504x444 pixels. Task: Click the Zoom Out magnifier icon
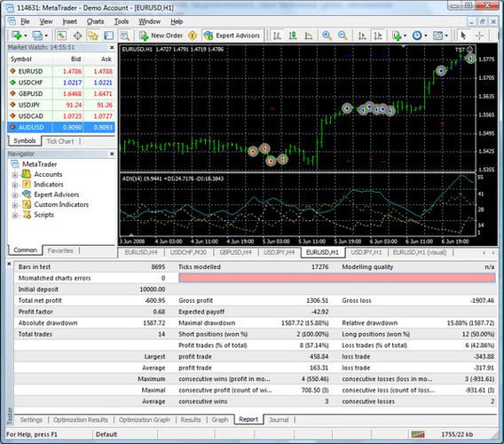343,36
